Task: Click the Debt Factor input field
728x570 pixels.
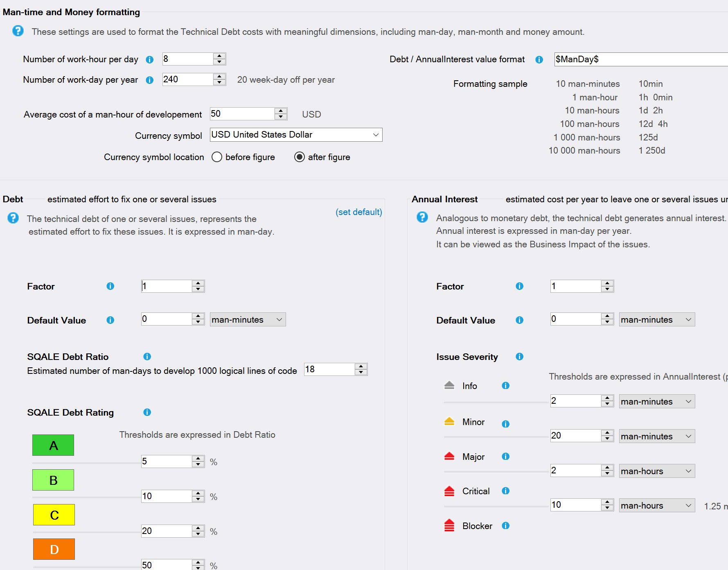Action: click(167, 286)
